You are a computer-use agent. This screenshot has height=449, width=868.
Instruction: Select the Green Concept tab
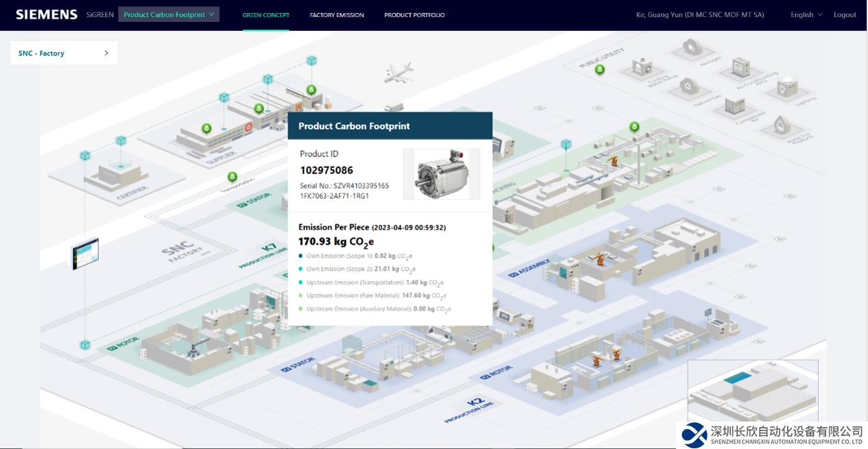[266, 14]
